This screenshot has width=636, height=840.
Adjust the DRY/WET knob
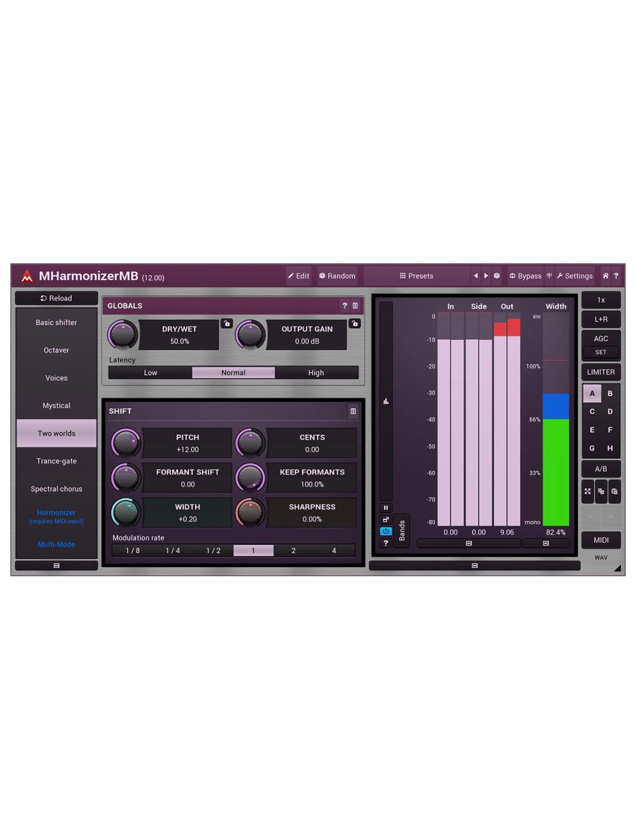[x=122, y=334]
